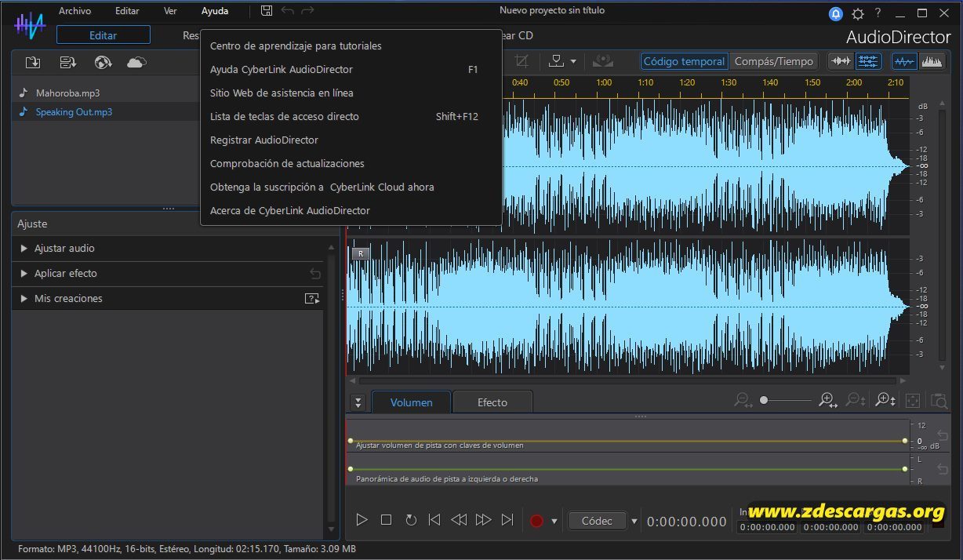This screenshot has width=963, height=560.
Task: Click the CyberLink Cloud icon
Action: pyautogui.click(x=136, y=63)
